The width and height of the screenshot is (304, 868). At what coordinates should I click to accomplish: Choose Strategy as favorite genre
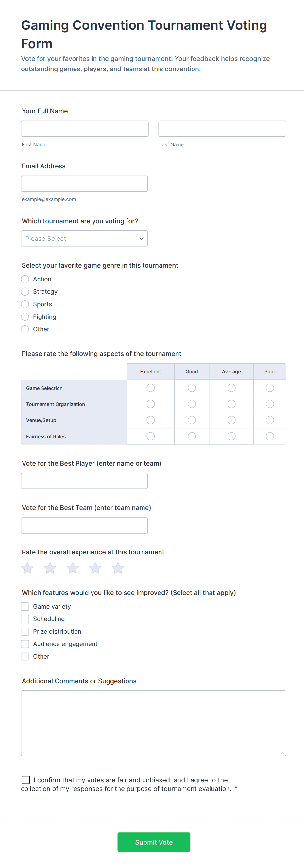point(25,292)
